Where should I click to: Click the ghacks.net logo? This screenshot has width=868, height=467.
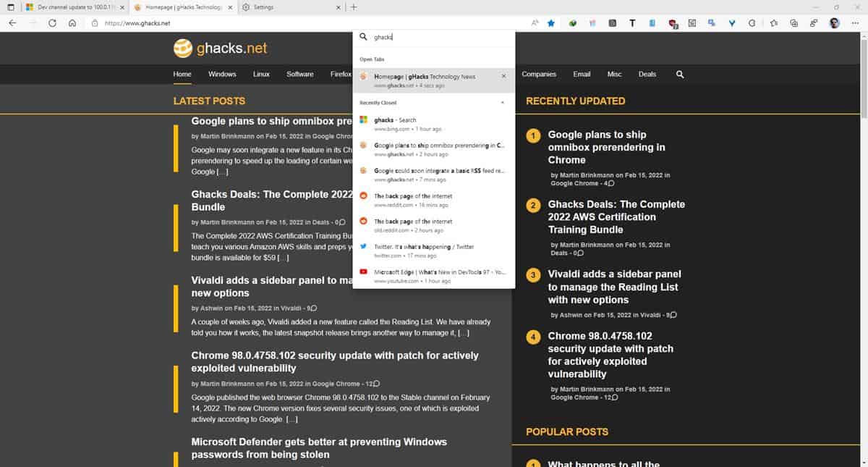pos(222,49)
